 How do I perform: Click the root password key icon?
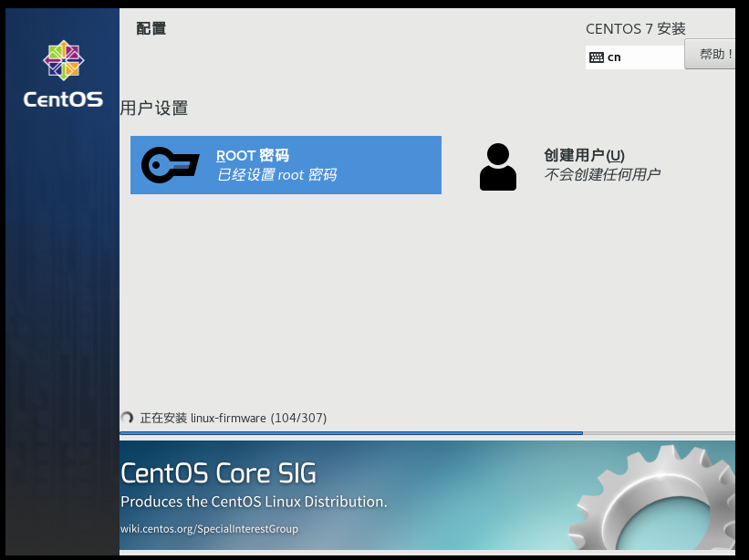tap(170, 165)
